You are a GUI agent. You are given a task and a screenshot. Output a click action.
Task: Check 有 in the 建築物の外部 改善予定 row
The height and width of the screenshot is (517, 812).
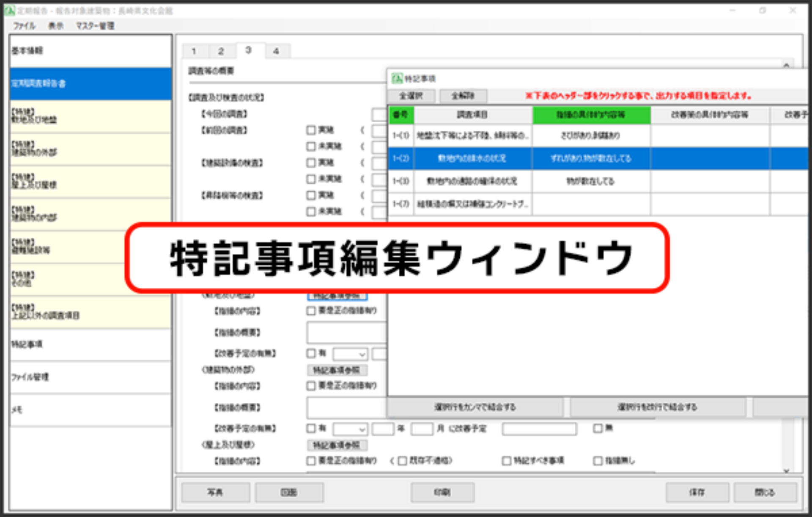(311, 429)
